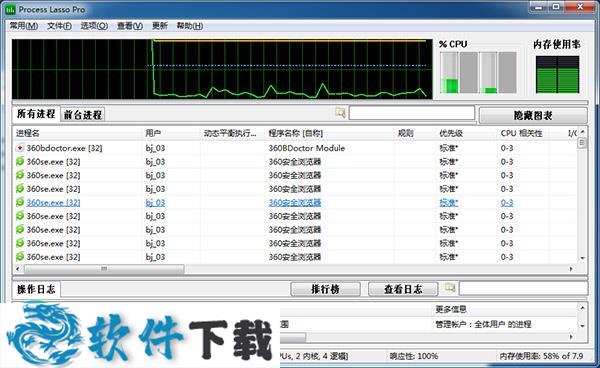Click the % CPU core usage meter

click(478, 73)
